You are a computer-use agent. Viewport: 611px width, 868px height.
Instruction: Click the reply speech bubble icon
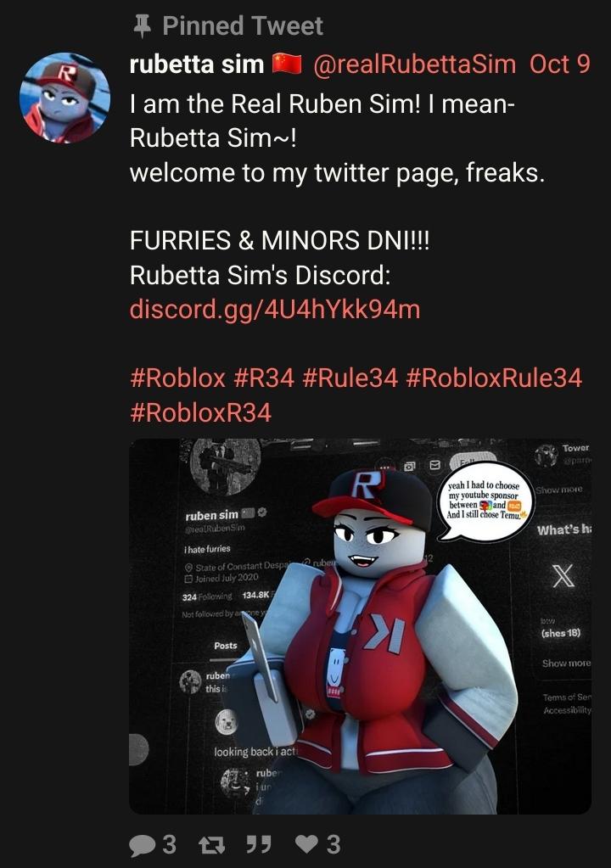[x=143, y=845]
